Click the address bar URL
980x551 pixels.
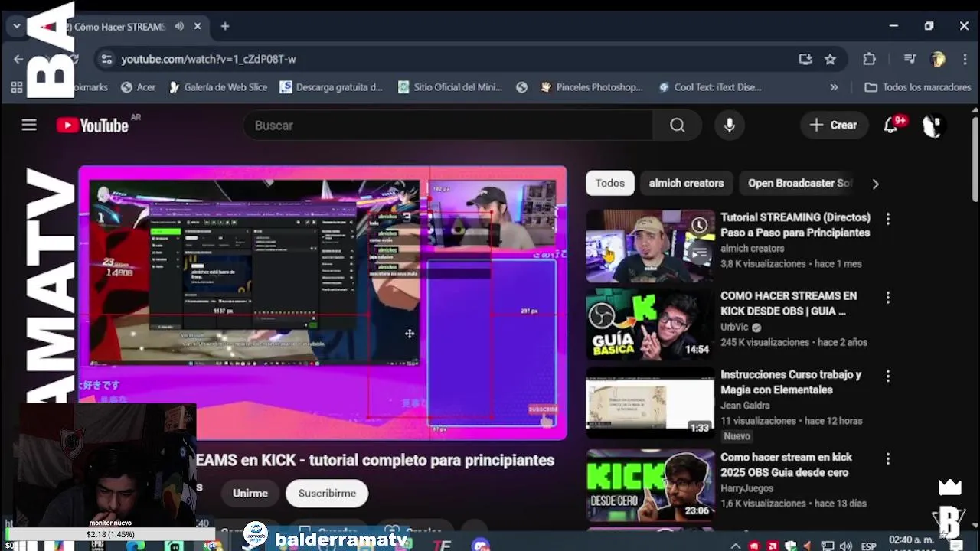point(208,59)
